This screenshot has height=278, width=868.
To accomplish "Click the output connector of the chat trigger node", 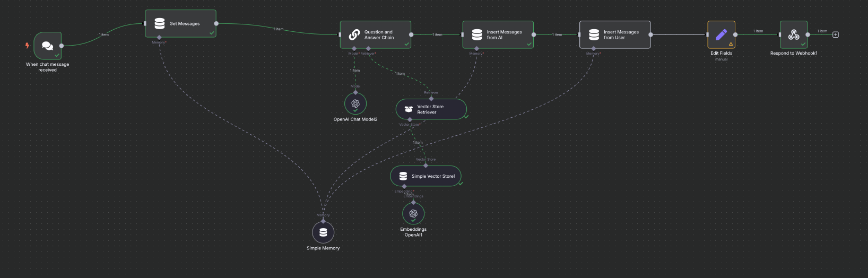I will click(62, 46).
